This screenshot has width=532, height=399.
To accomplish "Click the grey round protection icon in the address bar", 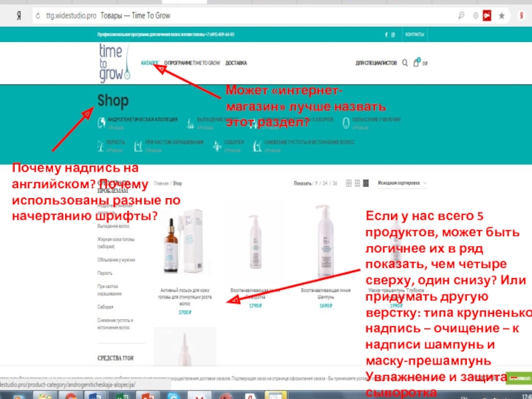I will pos(475,15).
